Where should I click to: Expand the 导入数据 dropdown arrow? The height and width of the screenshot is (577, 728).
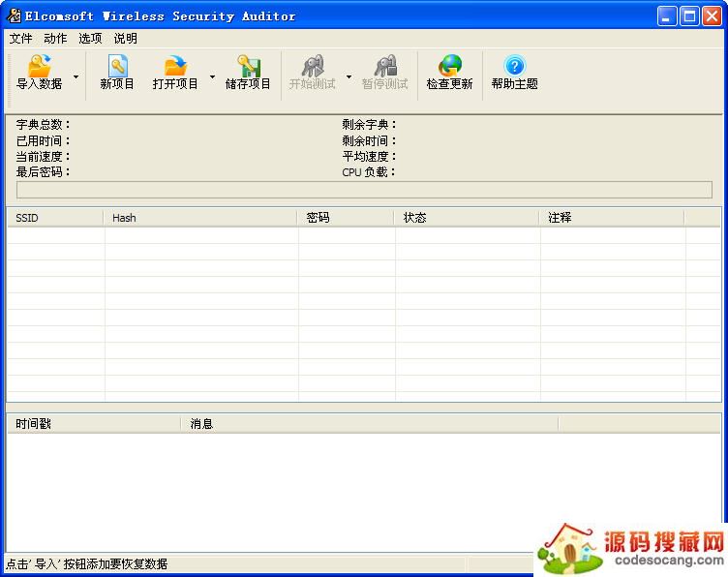click(76, 76)
